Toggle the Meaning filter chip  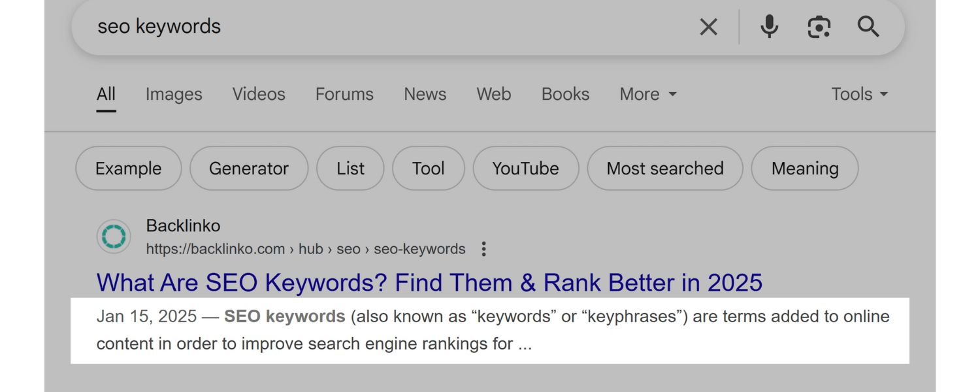tap(804, 169)
